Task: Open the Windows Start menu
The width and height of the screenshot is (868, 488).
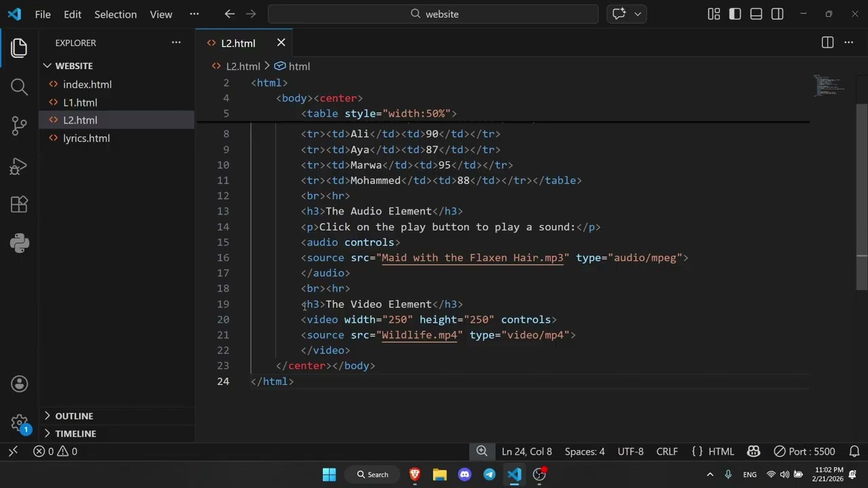Action: pyautogui.click(x=329, y=474)
